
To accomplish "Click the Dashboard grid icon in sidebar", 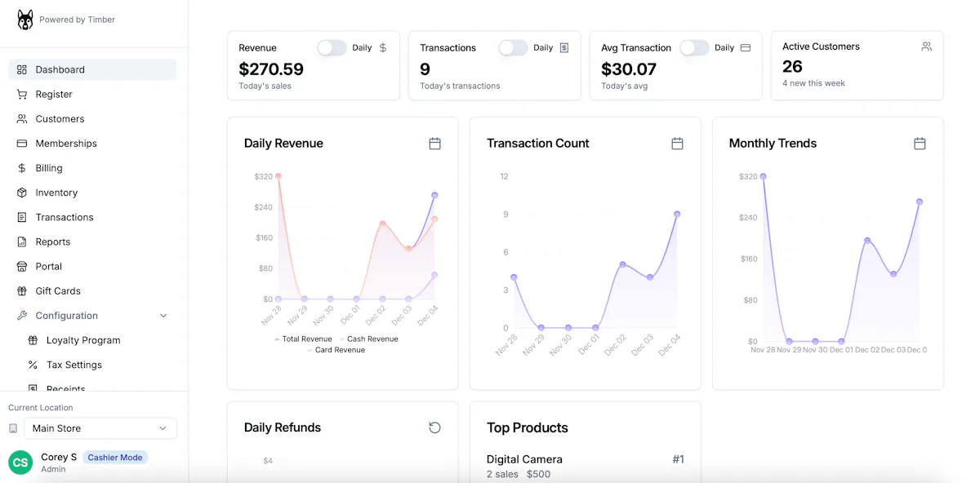I will 22,69.
